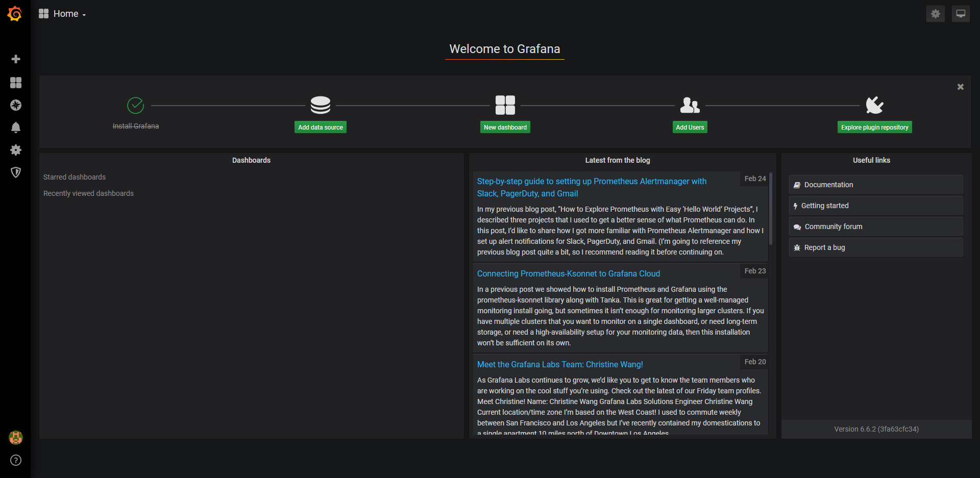Cycle view mode with the monitor icon

[961, 14]
